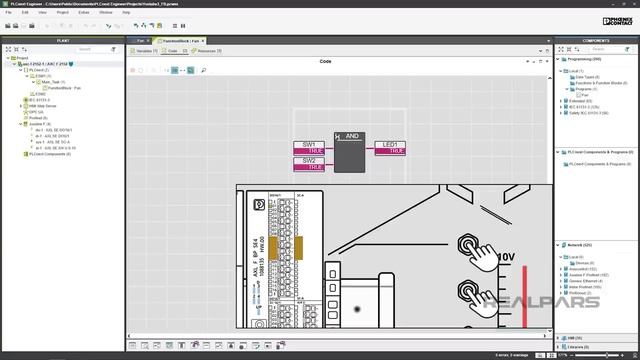Screen dimensions: 640x360
Task: Open the File menu
Action: pos(8,13)
